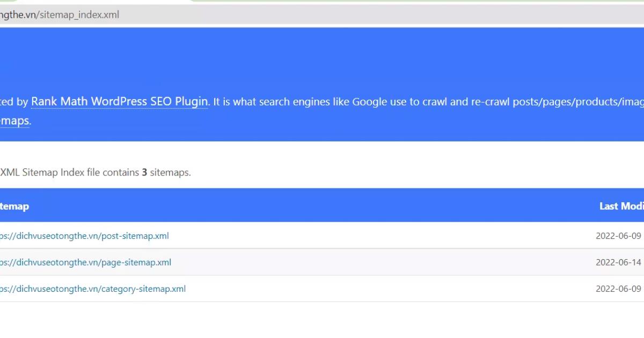This screenshot has height=338, width=644.
Task: Click the category-sitemap row's last modified date
Action: [618, 289]
